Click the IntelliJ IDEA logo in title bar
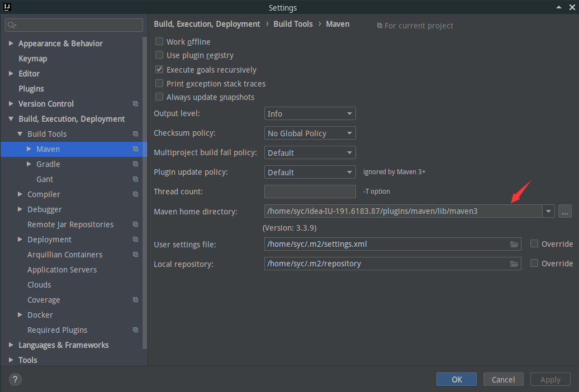579x392 pixels. pyautogui.click(x=7, y=7)
